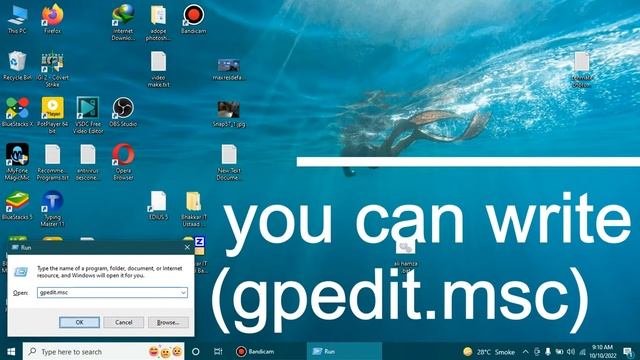Image resolution: width=640 pixels, height=360 pixels.
Task: Open the adope photoshop folder icon
Action: pos(158,22)
